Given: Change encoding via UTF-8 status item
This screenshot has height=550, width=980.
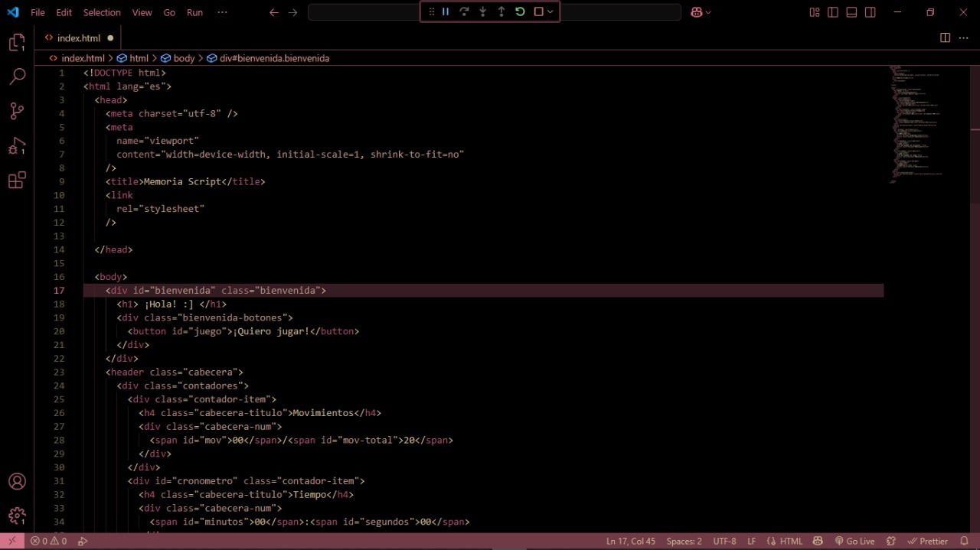Looking at the screenshot, I should tap(724, 541).
